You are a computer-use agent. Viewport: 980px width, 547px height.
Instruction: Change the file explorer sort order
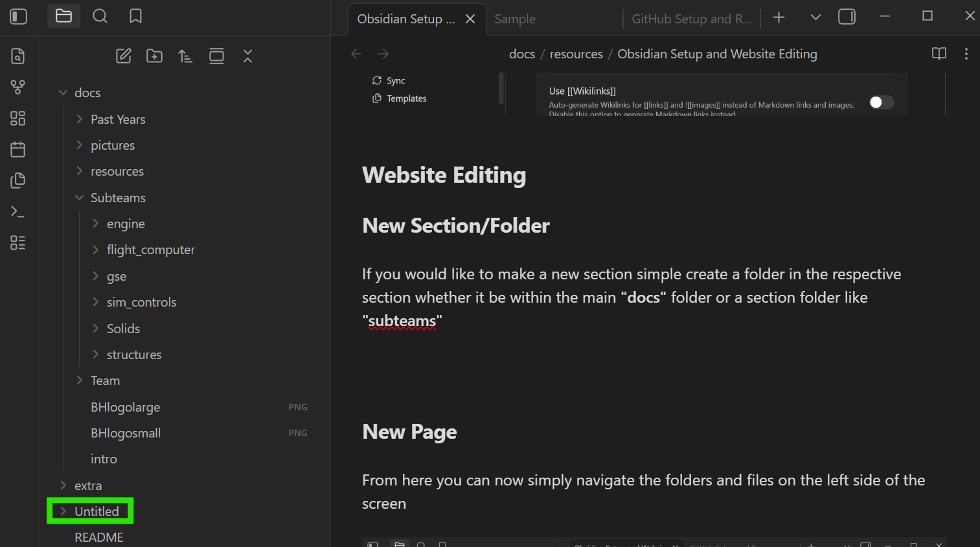(186, 56)
